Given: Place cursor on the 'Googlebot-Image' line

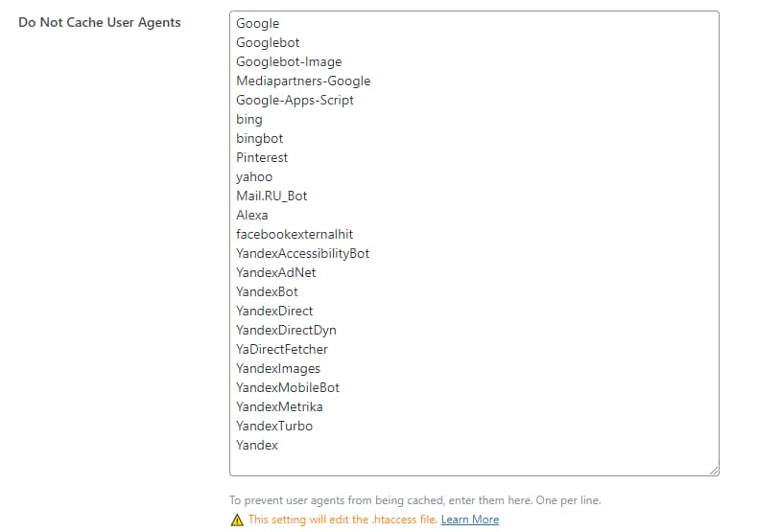Looking at the screenshot, I should pyautogui.click(x=289, y=61).
